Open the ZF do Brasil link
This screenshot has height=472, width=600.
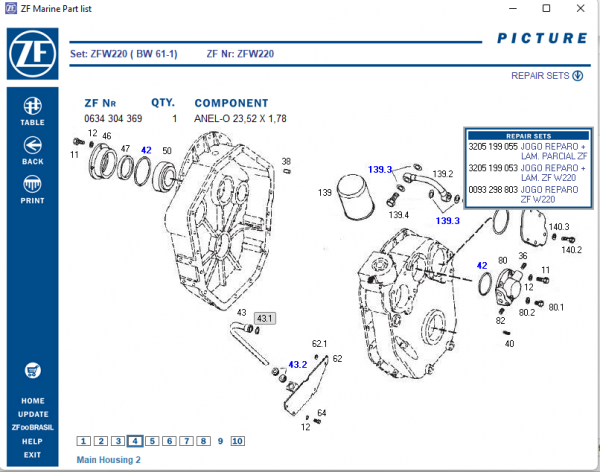(x=32, y=427)
